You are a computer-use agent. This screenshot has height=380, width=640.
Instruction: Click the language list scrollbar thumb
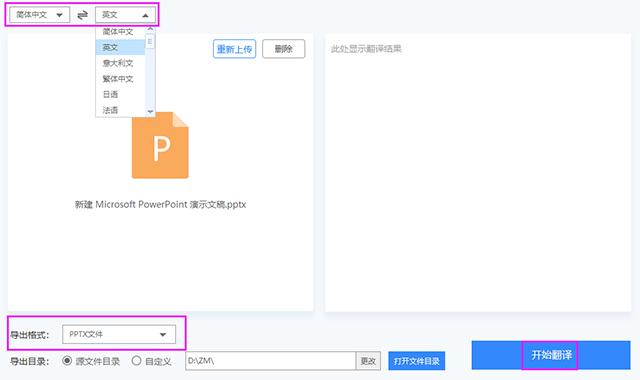[150, 41]
